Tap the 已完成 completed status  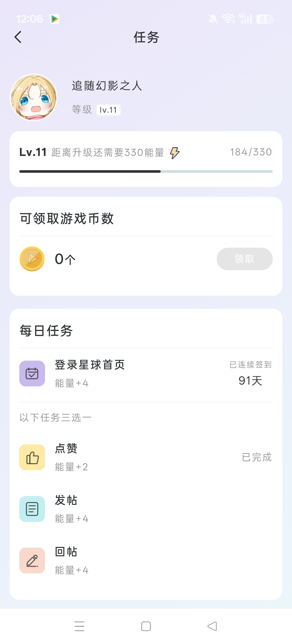(x=257, y=457)
